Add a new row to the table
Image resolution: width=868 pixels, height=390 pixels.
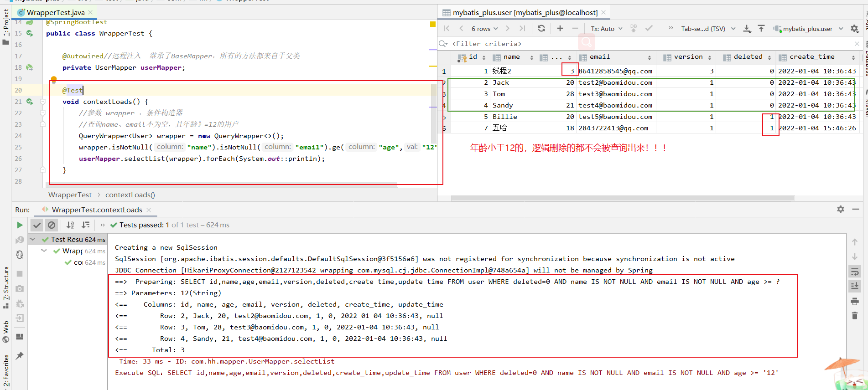[560, 28]
